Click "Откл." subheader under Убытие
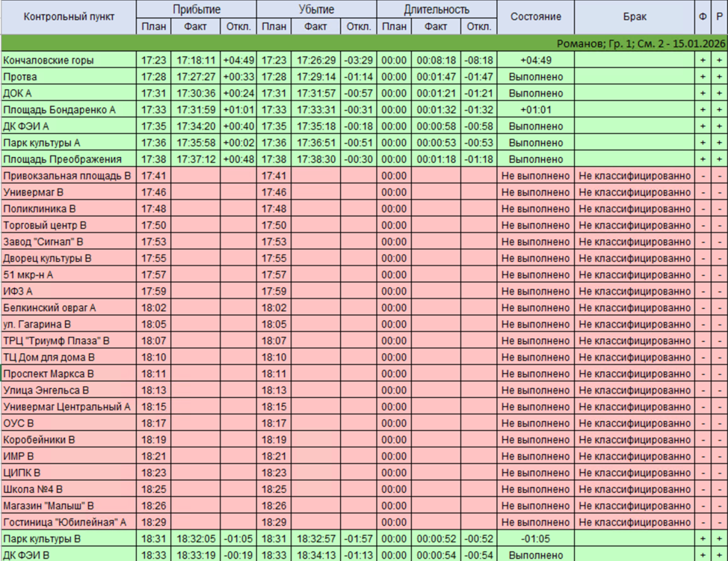728x561 pixels. (x=359, y=27)
